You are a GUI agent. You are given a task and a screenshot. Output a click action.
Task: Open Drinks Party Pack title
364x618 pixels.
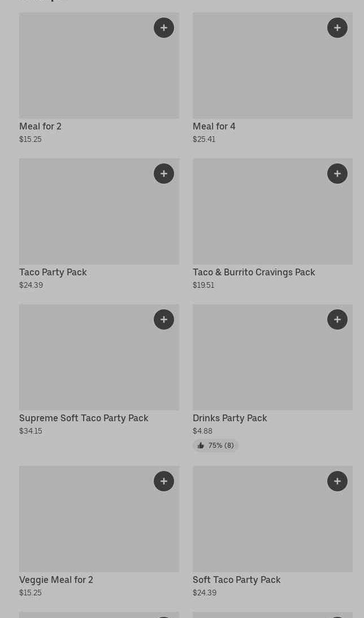[229, 418]
